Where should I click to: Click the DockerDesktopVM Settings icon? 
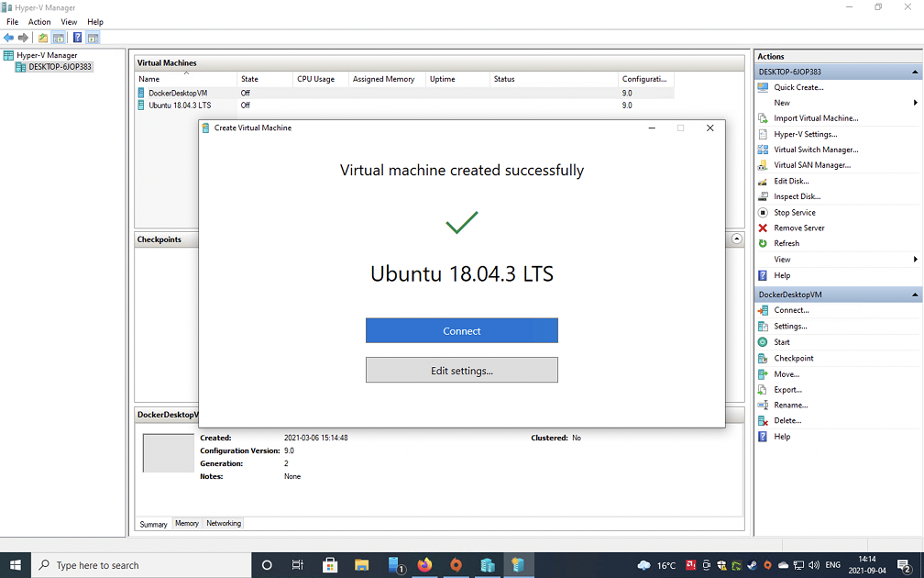pyautogui.click(x=763, y=327)
